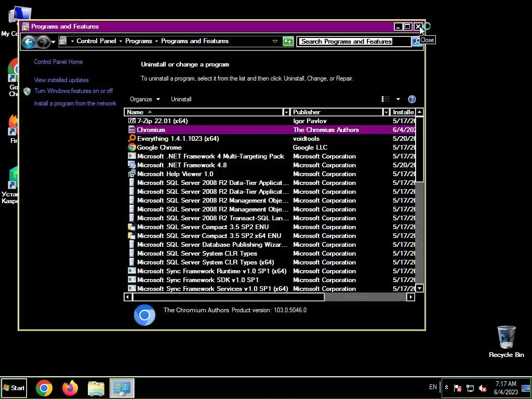Select Microsoft SQL Server Database Publishing Wizard row

[x=270, y=245]
